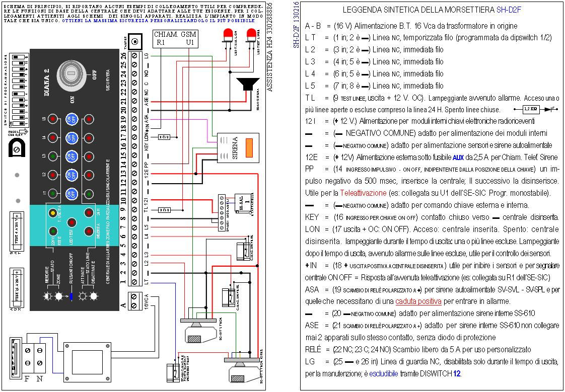Click the LED T.US/L.ON red lamp
The image size is (565, 392).
(x=228, y=36)
